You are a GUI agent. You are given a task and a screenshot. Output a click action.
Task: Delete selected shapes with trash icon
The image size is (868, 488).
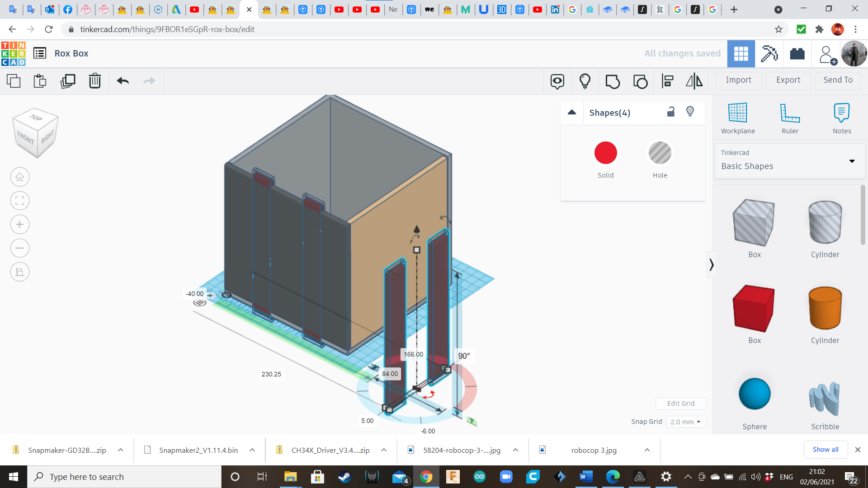[95, 81]
